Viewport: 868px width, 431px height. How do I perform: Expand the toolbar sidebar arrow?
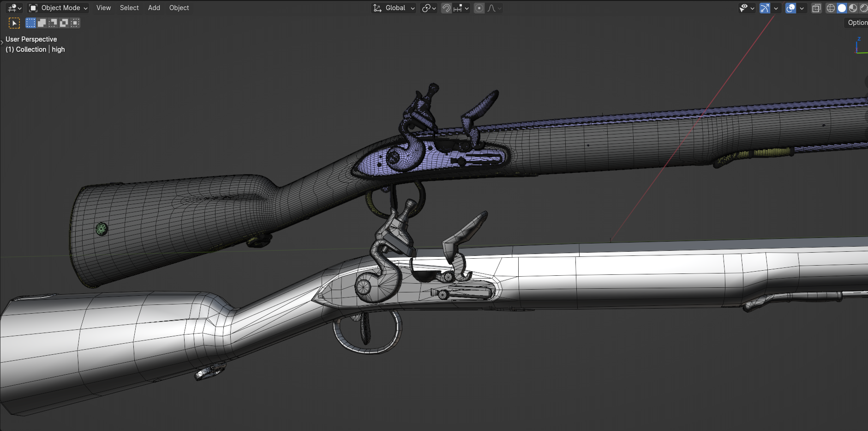[x=2, y=42]
